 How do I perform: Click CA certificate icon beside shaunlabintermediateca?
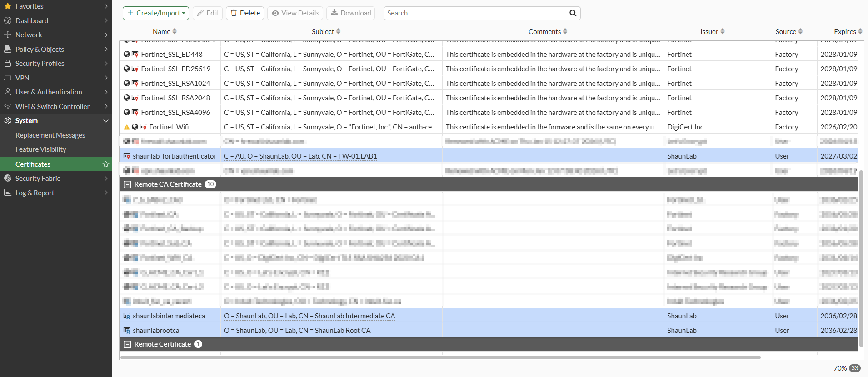(x=127, y=316)
